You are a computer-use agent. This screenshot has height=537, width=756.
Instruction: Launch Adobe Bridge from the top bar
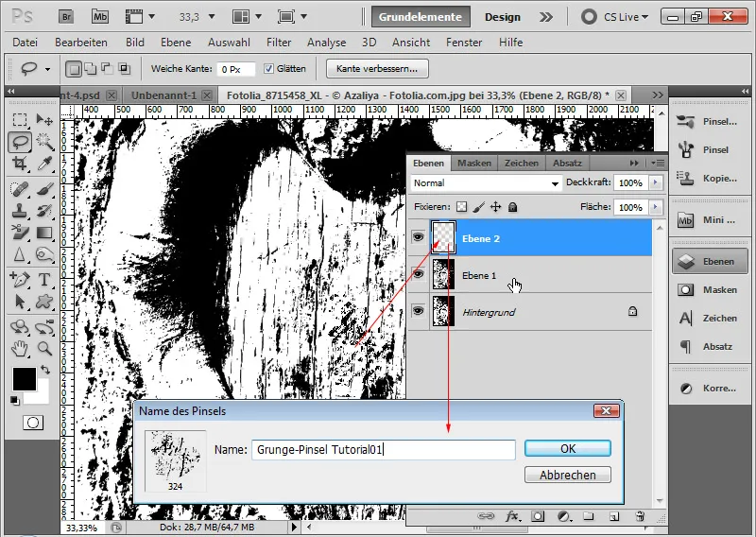tap(66, 17)
